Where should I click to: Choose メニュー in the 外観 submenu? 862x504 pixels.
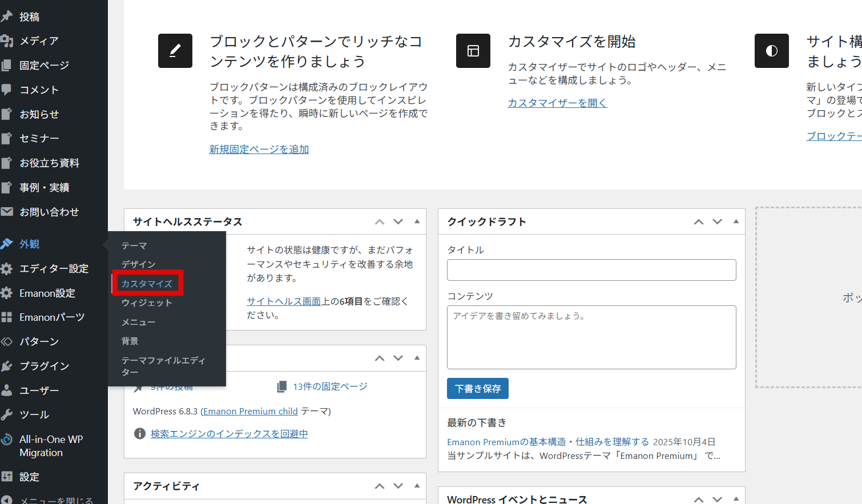point(138,322)
